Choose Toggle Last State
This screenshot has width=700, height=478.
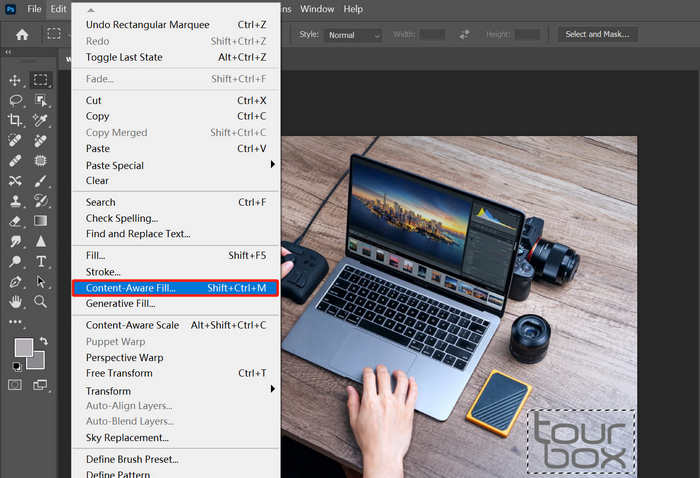tap(176, 57)
